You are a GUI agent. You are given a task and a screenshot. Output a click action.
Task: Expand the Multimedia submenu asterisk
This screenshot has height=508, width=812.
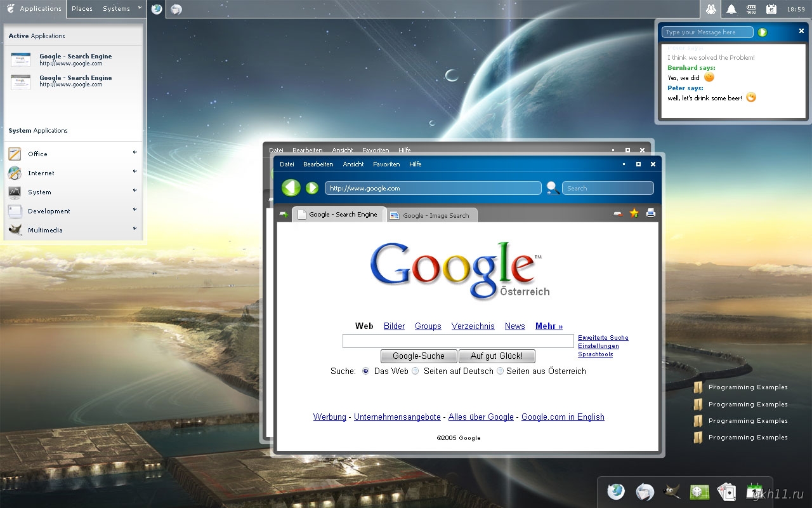tap(134, 230)
